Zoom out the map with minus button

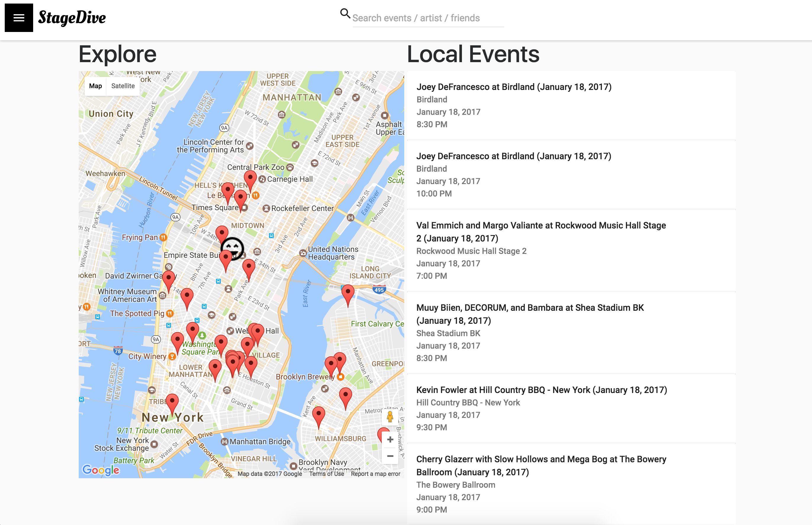tap(390, 456)
